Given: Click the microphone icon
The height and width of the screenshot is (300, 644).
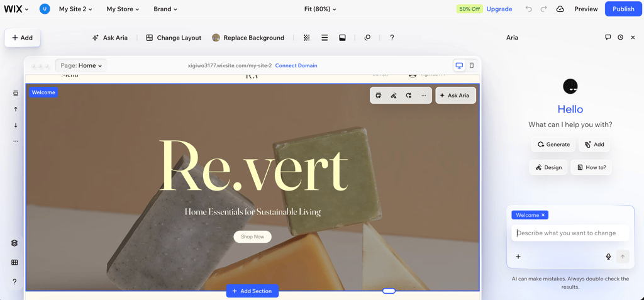Looking at the screenshot, I should pos(609,257).
